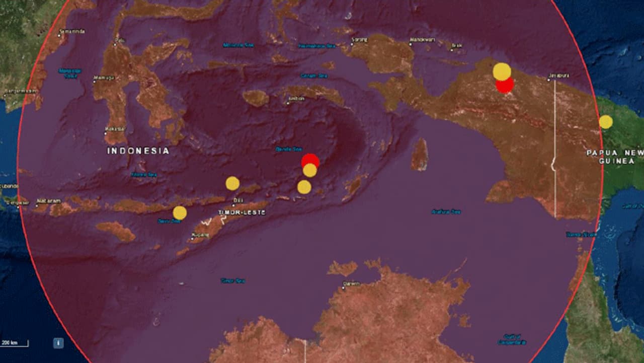The width and height of the screenshot is (644, 363).
Task: Click the Darwin city label
Action: [x=351, y=284]
